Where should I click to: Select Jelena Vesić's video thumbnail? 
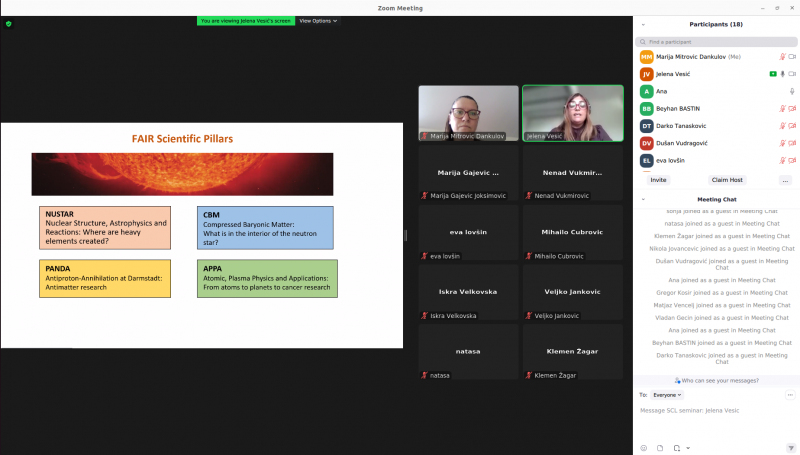572,113
